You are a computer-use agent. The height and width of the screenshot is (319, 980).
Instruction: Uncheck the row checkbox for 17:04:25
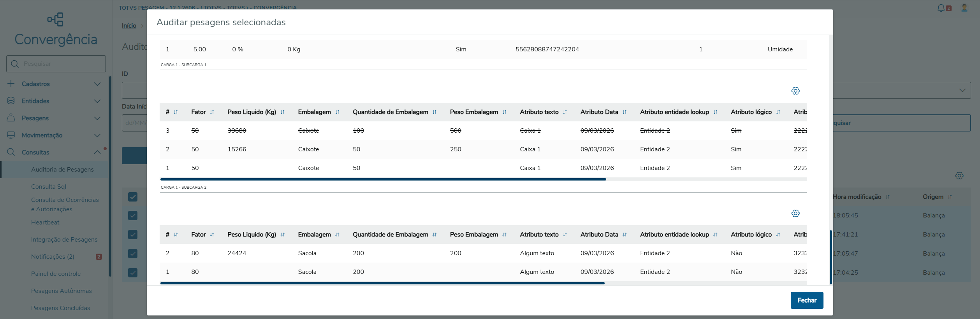[133, 273]
